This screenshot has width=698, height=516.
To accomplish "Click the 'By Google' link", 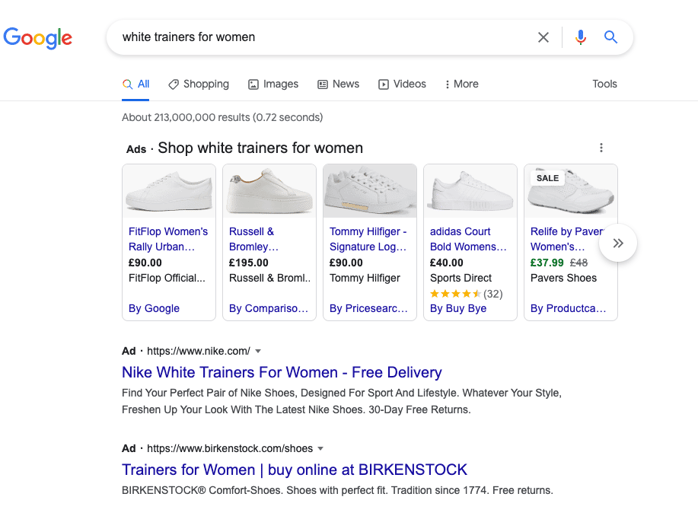I will [154, 309].
